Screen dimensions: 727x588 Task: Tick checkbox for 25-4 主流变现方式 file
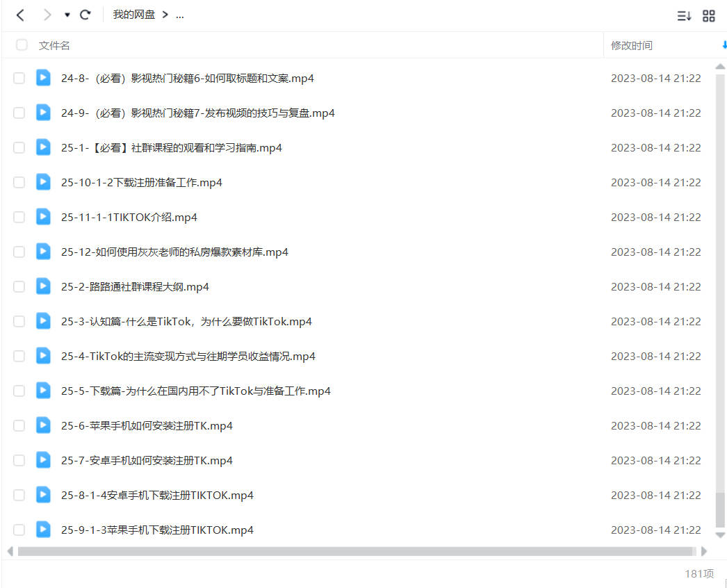coord(19,356)
